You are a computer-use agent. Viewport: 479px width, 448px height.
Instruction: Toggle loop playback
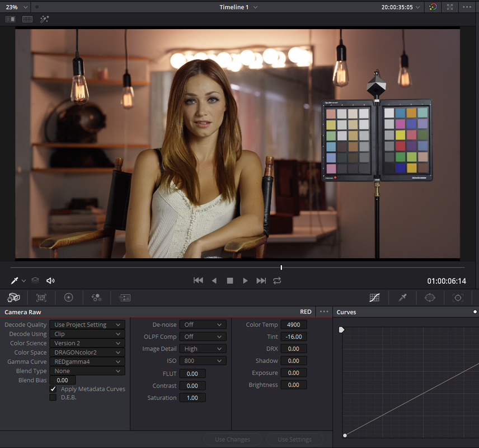tap(277, 281)
